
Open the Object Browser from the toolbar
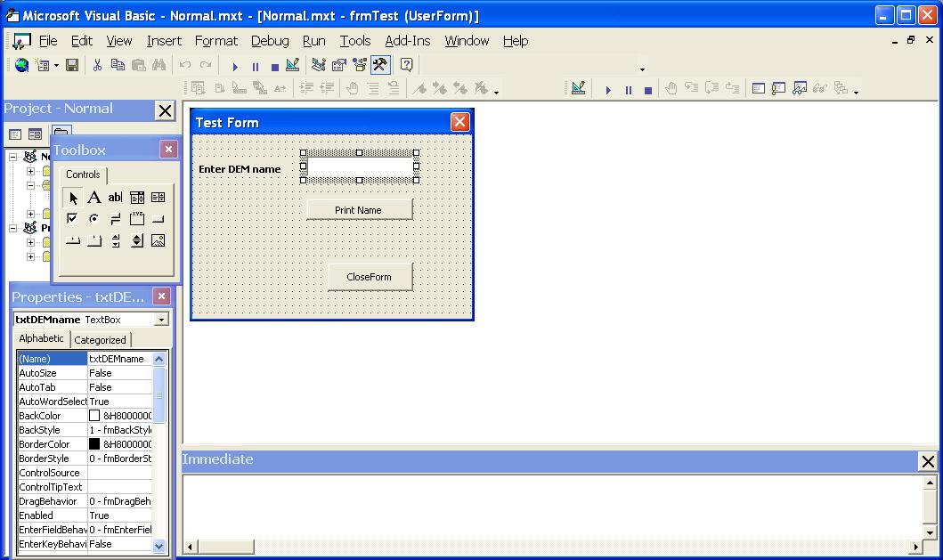pyautogui.click(x=360, y=65)
